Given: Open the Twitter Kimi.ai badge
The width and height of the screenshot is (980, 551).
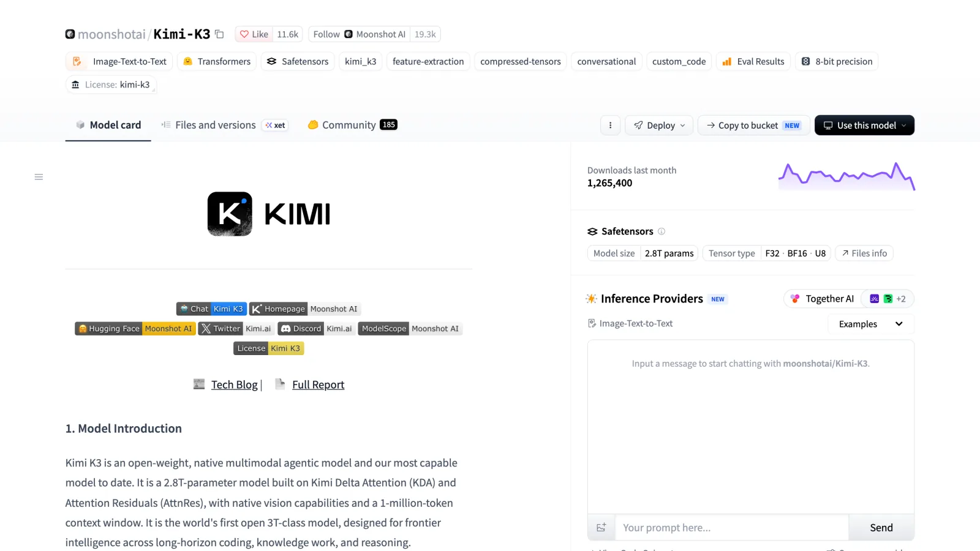Looking at the screenshot, I should point(236,329).
